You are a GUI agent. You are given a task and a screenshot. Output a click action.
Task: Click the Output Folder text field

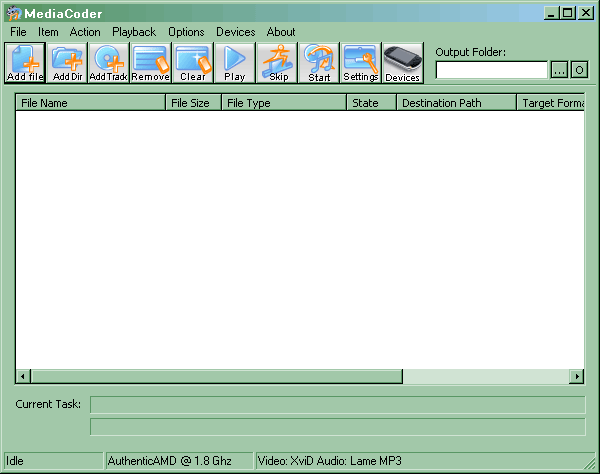point(492,70)
